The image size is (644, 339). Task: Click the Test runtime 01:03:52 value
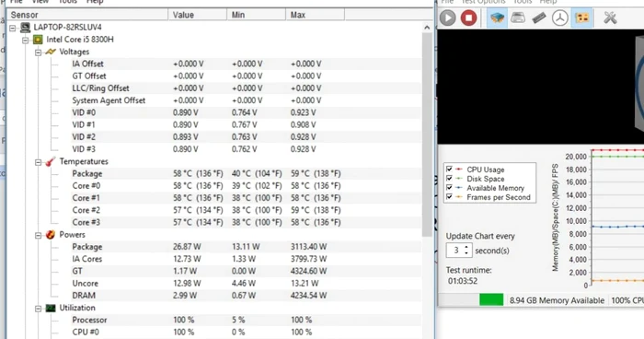[463, 281]
